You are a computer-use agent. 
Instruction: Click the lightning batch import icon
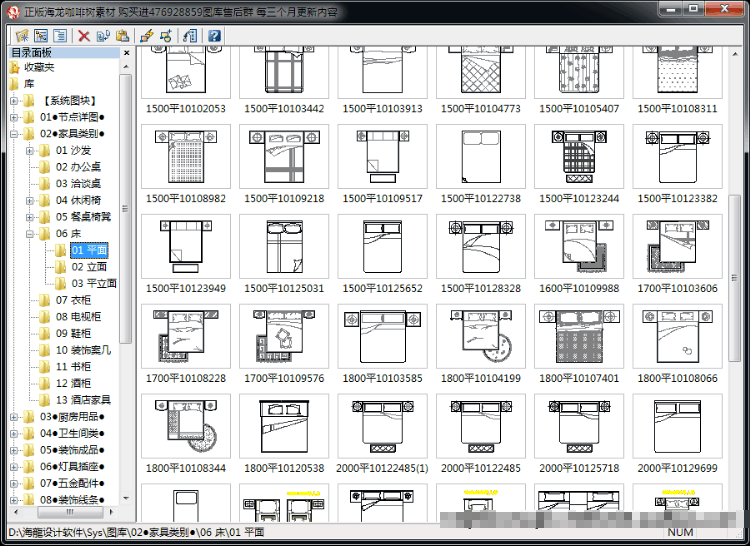click(x=147, y=36)
